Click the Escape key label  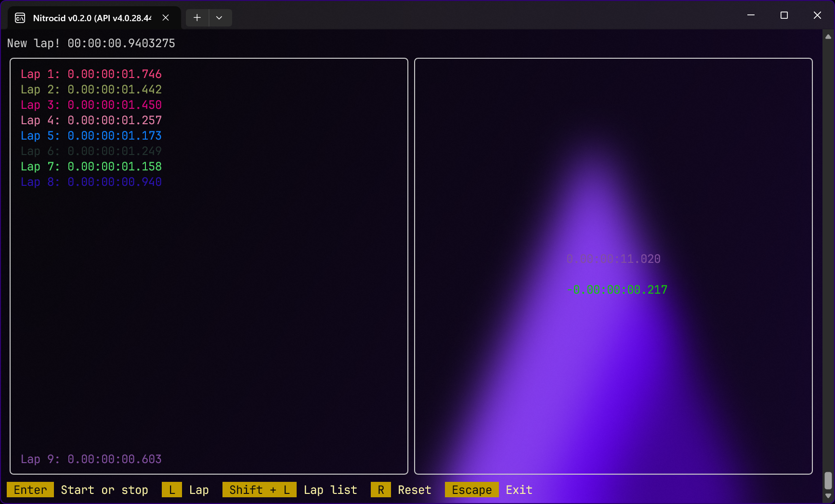click(471, 490)
